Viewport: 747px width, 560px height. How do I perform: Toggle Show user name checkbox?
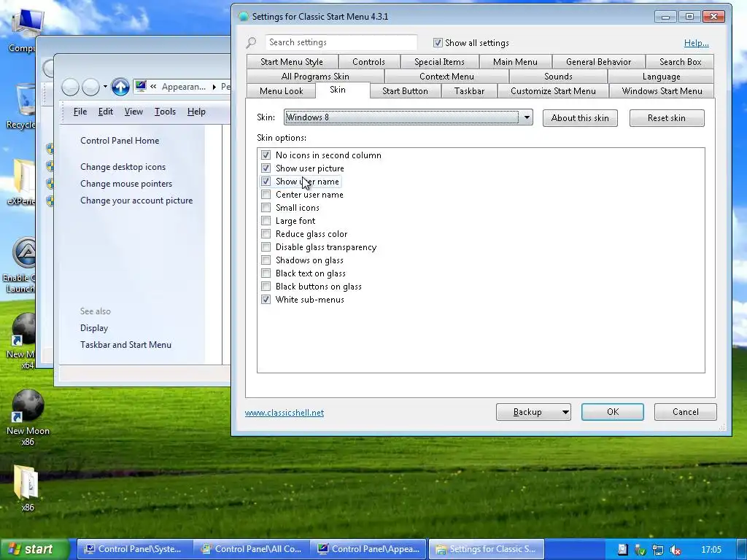tap(266, 182)
